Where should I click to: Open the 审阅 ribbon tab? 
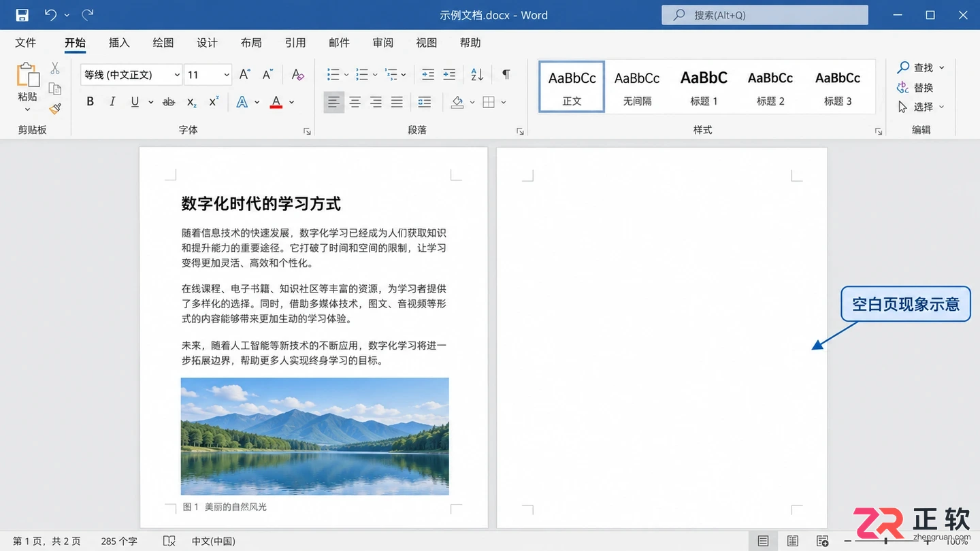[x=383, y=43]
